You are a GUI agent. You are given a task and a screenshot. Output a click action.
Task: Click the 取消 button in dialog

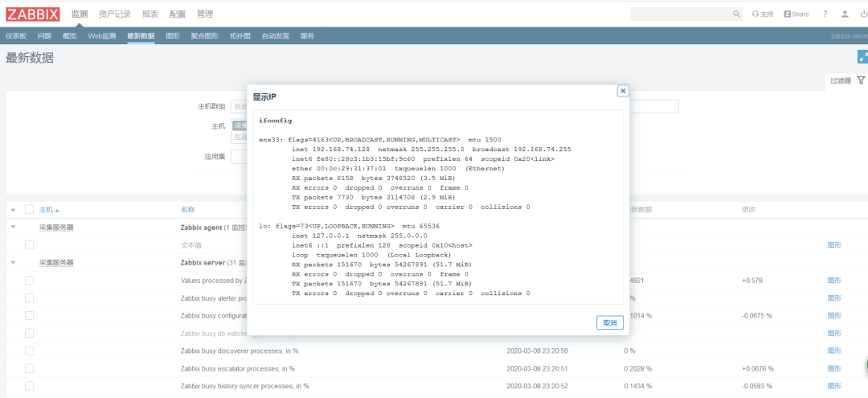coord(609,322)
